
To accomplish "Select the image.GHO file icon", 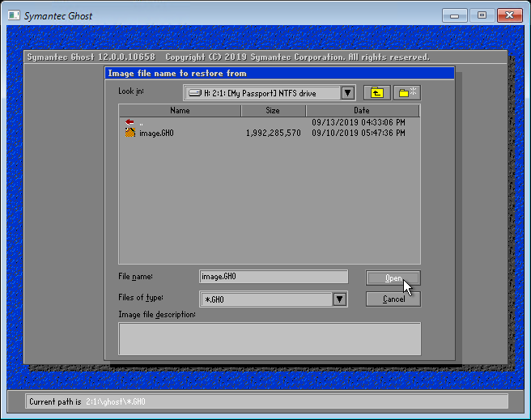I will click(130, 133).
